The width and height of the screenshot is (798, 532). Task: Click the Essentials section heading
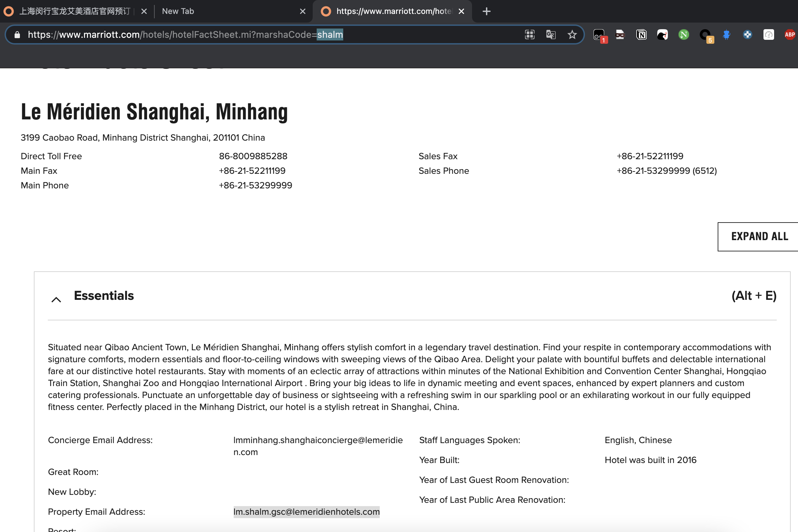point(104,296)
